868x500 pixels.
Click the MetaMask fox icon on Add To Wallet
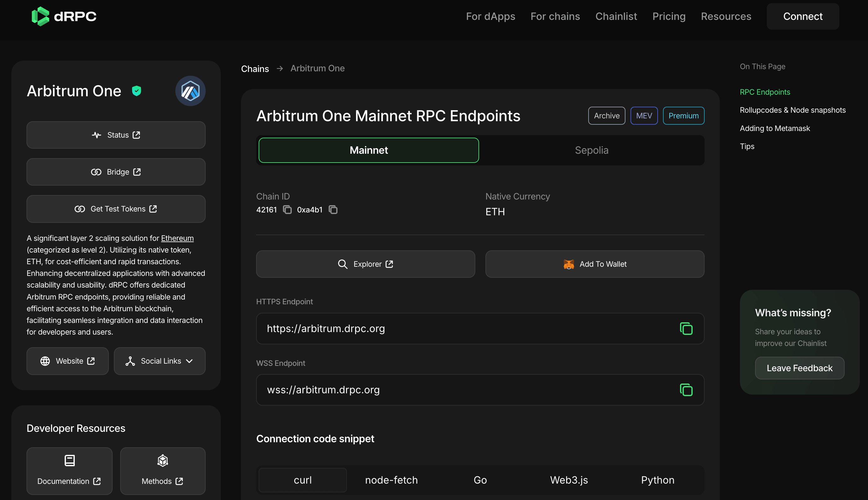click(x=569, y=264)
